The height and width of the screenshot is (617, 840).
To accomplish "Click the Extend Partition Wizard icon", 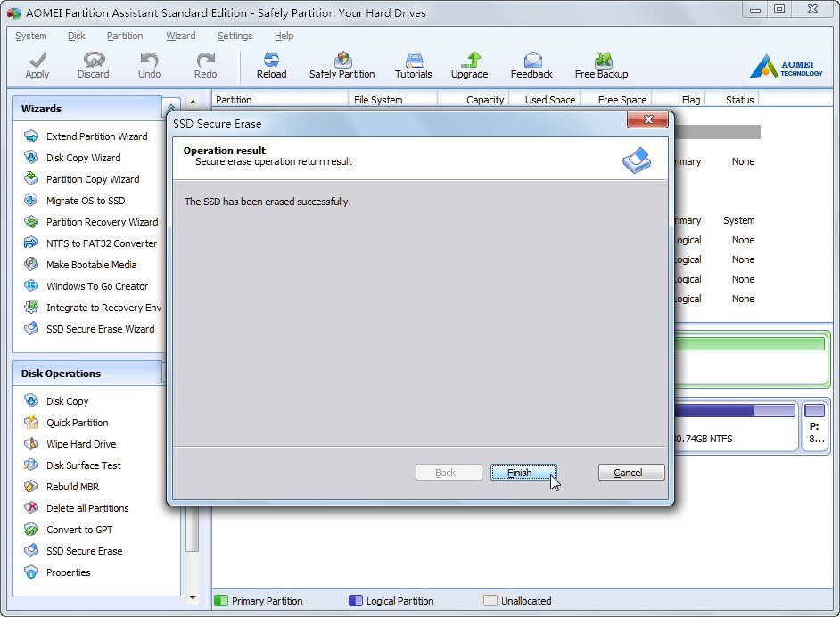I will pyautogui.click(x=31, y=136).
